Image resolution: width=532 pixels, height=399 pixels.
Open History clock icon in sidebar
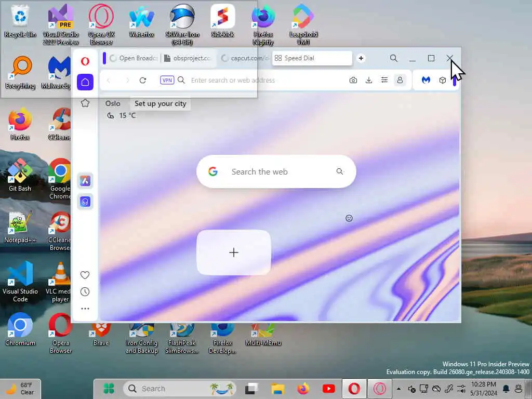[x=85, y=291]
